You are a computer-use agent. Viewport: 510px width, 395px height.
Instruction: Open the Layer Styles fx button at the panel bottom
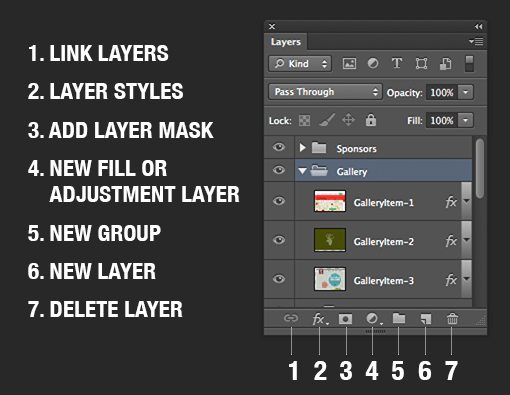[320, 319]
